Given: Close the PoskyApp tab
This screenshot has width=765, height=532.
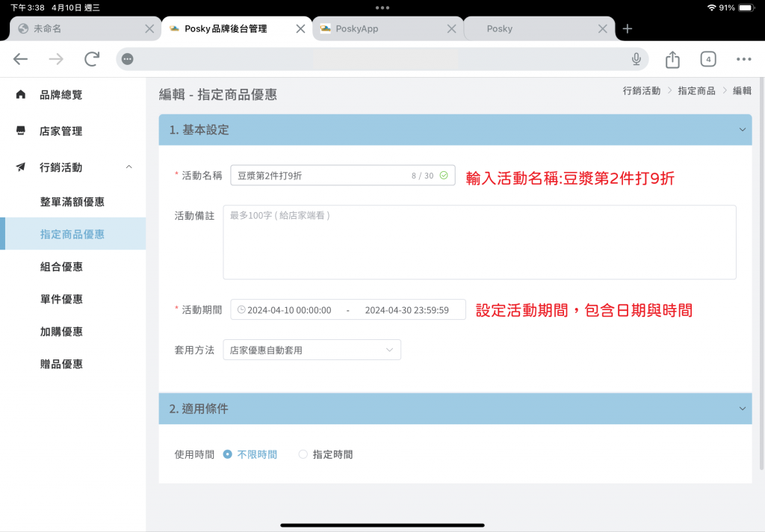Looking at the screenshot, I should [452, 29].
